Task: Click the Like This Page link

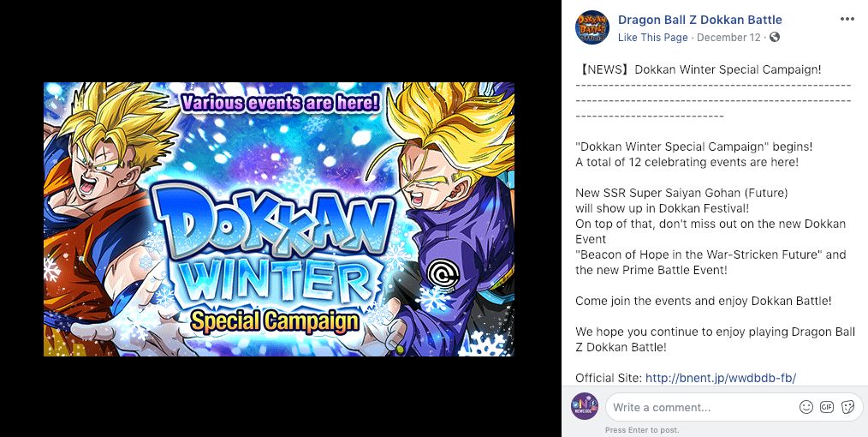Action: [652, 38]
